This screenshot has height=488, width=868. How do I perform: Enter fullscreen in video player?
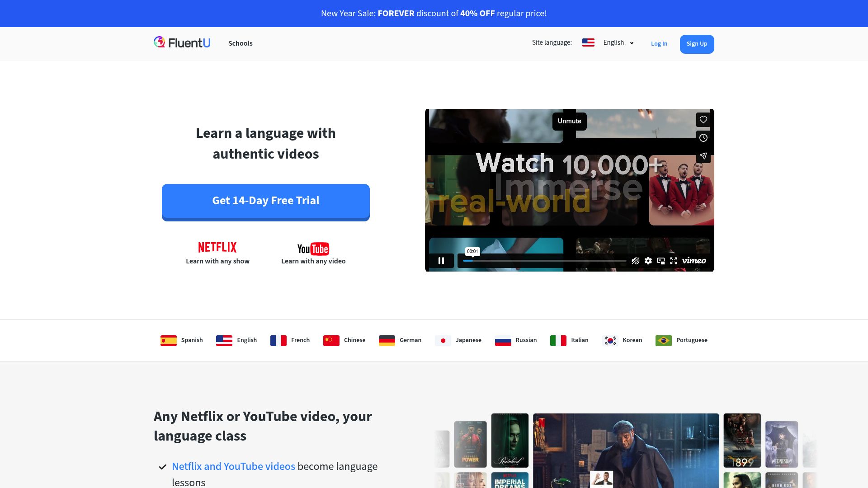[674, 261]
